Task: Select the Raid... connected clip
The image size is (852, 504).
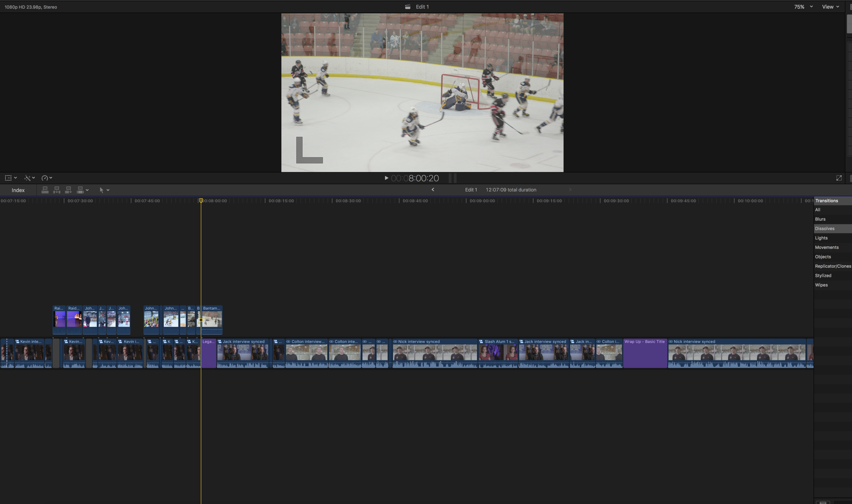Action: pyautogui.click(x=74, y=320)
